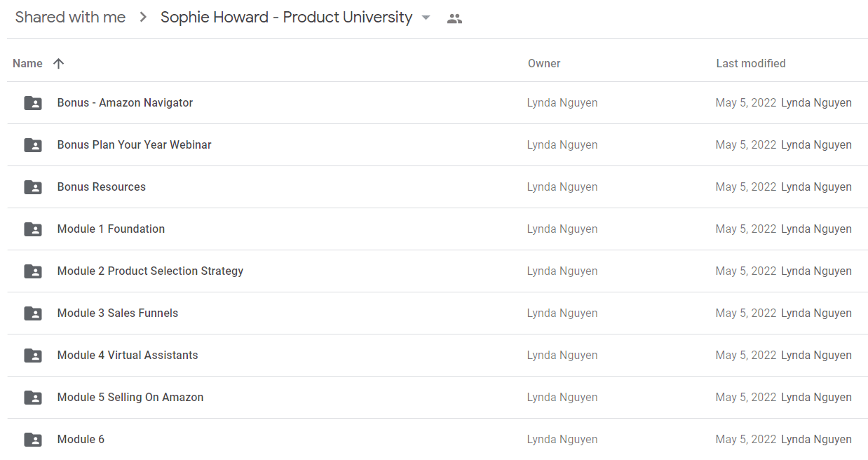The width and height of the screenshot is (868, 460).
Task: Click the Owner column header
Action: tap(544, 63)
